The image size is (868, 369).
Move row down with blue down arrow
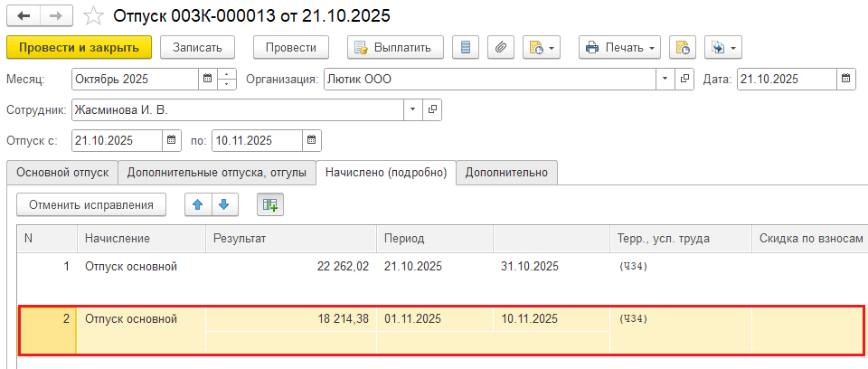[224, 205]
